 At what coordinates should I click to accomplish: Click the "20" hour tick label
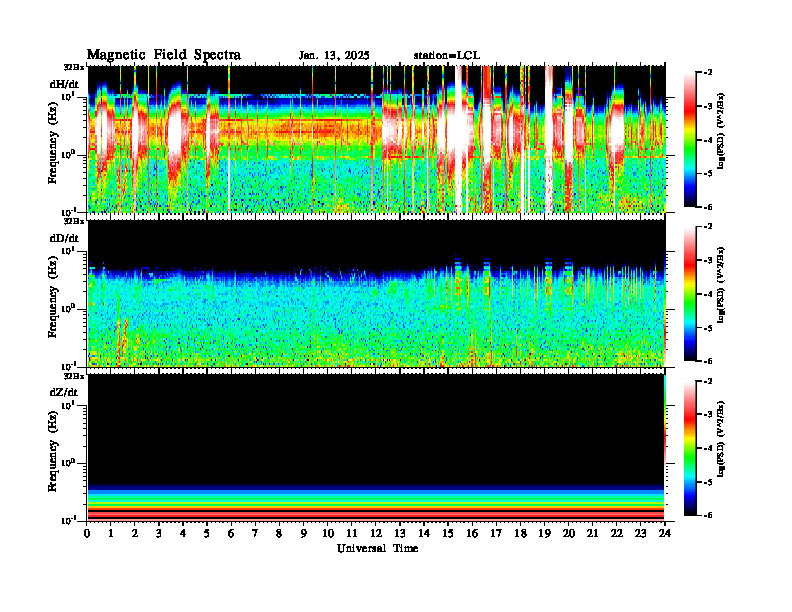tap(568, 534)
